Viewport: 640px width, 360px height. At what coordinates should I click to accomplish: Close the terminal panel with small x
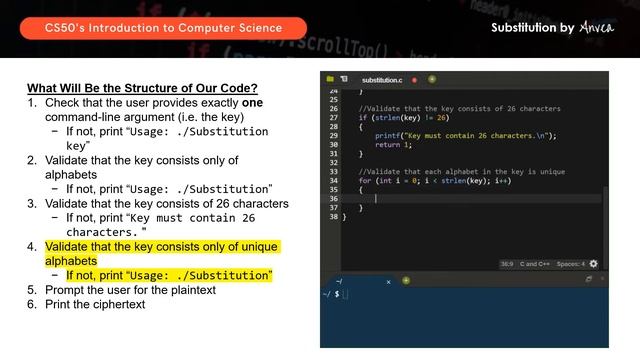coord(602,278)
